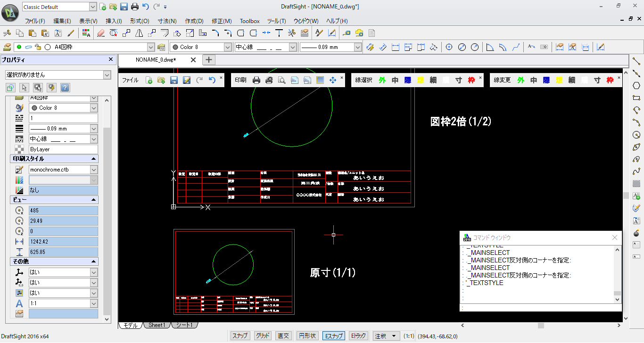Viewport: 644px width, 343px height.
Task: Open the Layers Manager icon
Action: coord(7,47)
